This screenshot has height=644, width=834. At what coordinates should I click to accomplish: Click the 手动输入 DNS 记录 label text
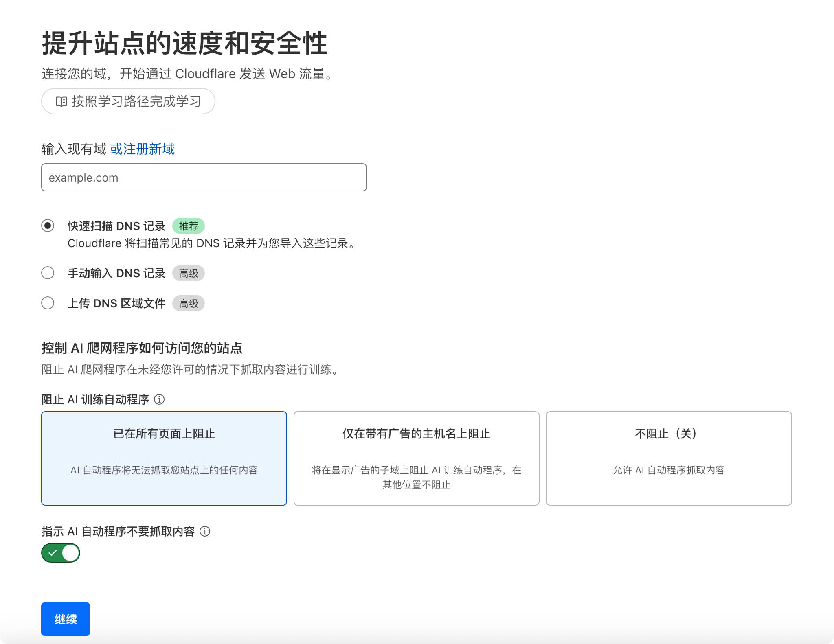(116, 273)
